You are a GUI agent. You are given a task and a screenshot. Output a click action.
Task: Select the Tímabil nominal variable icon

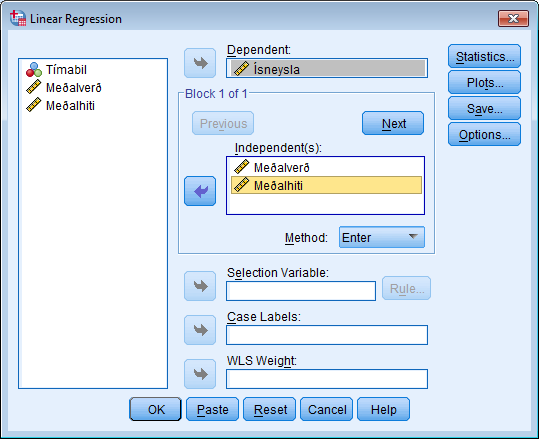point(34,70)
